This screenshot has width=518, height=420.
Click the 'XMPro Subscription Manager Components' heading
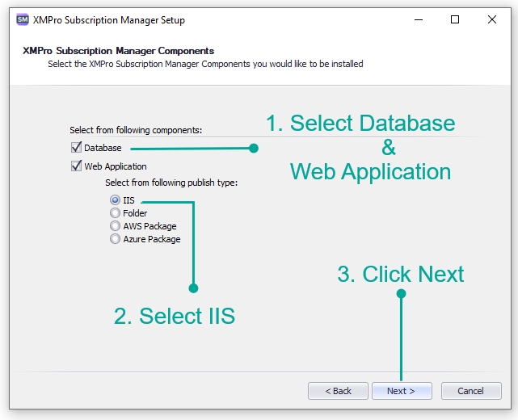click(118, 51)
